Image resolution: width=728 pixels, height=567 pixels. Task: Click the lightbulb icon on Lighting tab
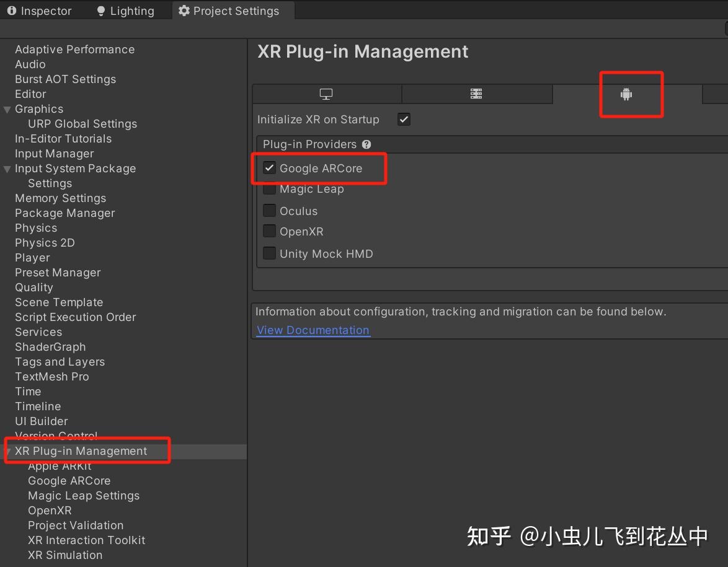pyautogui.click(x=100, y=10)
